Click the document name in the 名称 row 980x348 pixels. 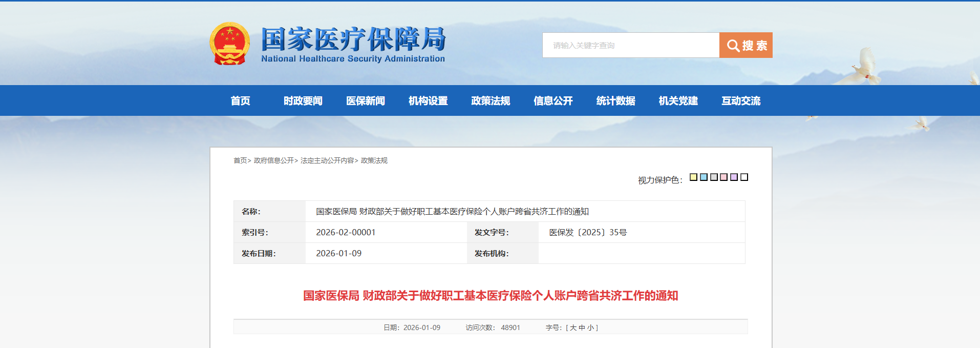coord(452,211)
